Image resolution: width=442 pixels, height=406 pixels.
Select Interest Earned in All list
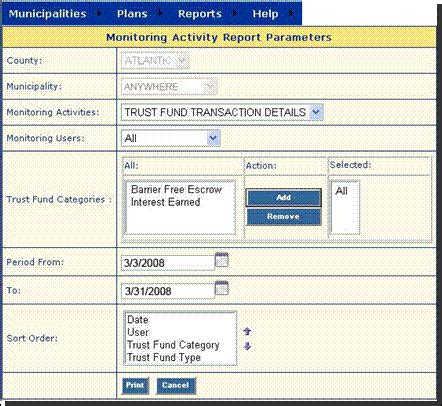[x=166, y=202]
